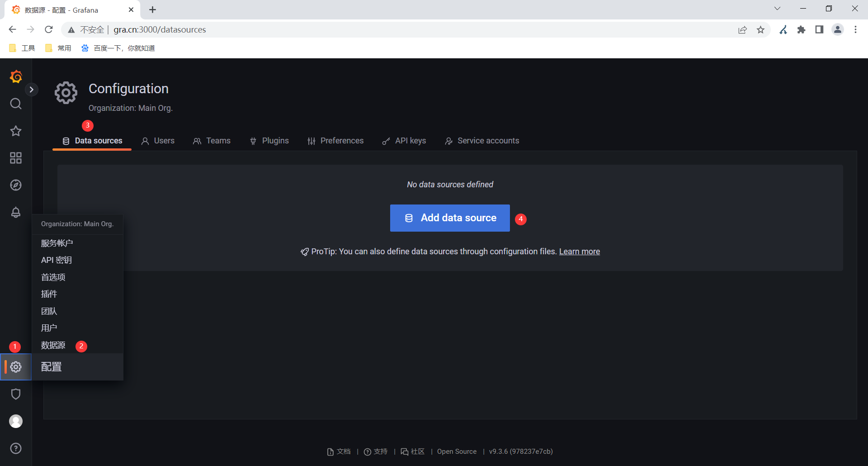This screenshot has width=868, height=466.
Task: Click the 配置 header in flyout menu
Action: pyautogui.click(x=77, y=367)
